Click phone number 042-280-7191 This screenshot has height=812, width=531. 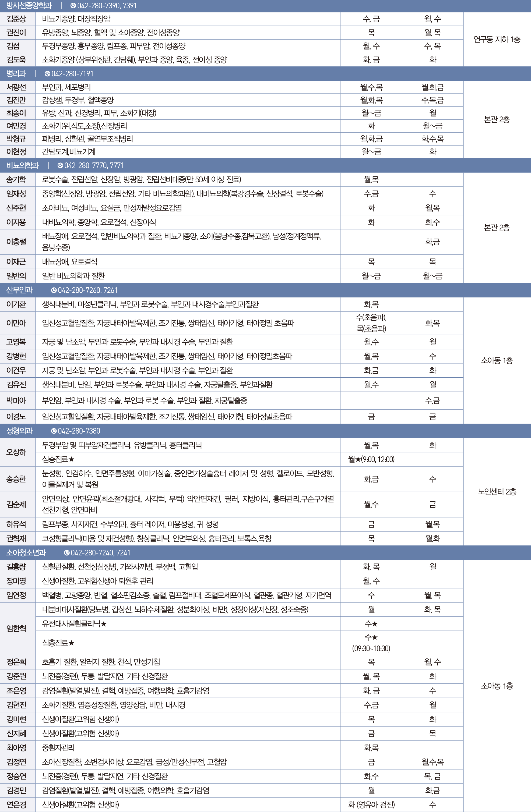pyautogui.click(x=72, y=74)
